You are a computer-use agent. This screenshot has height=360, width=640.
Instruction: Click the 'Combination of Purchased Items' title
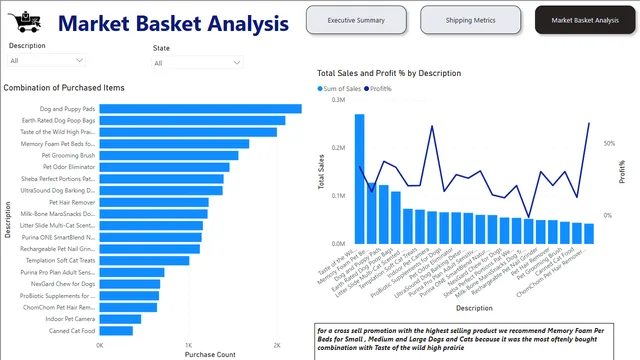point(64,88)
